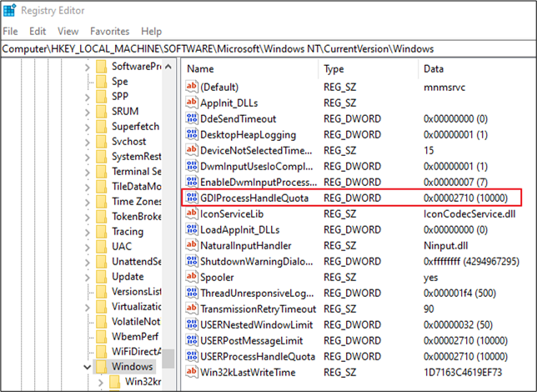This screenshot has height=392, width=537.
Task: Select the SystemRest key in tree
Action: pyautogui.click(x=136, y=157)
